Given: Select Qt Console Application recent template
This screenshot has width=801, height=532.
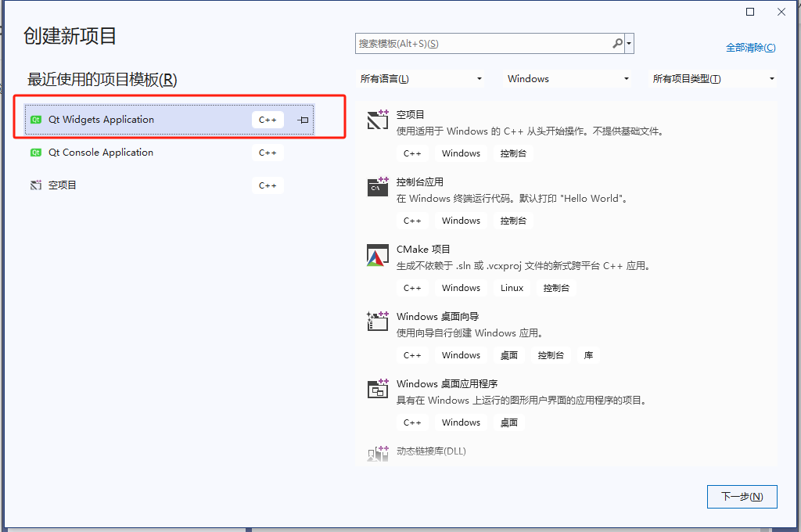Looking at the screenshot, I should pyautogui.click(x=170, y=153).
